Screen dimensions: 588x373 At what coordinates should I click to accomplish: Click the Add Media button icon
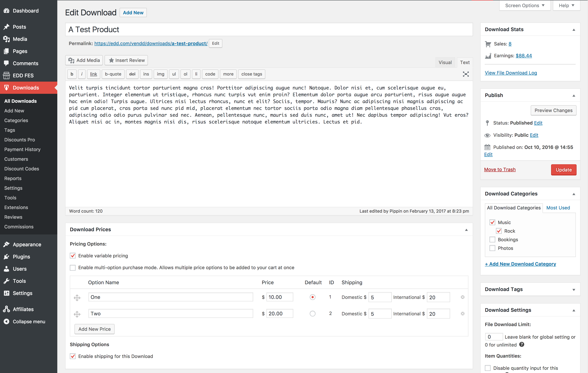(x=71, y=60)
